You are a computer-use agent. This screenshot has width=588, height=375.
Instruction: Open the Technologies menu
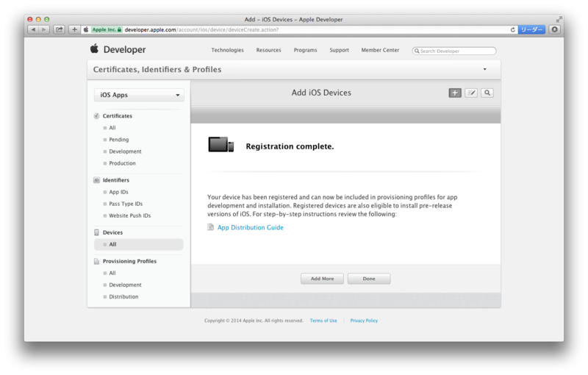click(227, 50)
